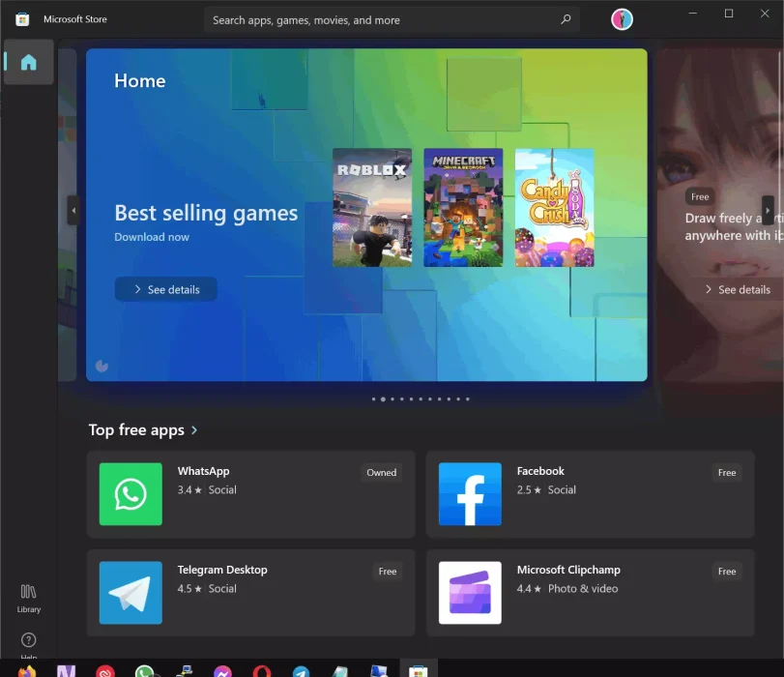Image resolution: width=784 pixels, height=677 pixels.
Task: Select the first carousel page dot
Action: pos(373,398)
